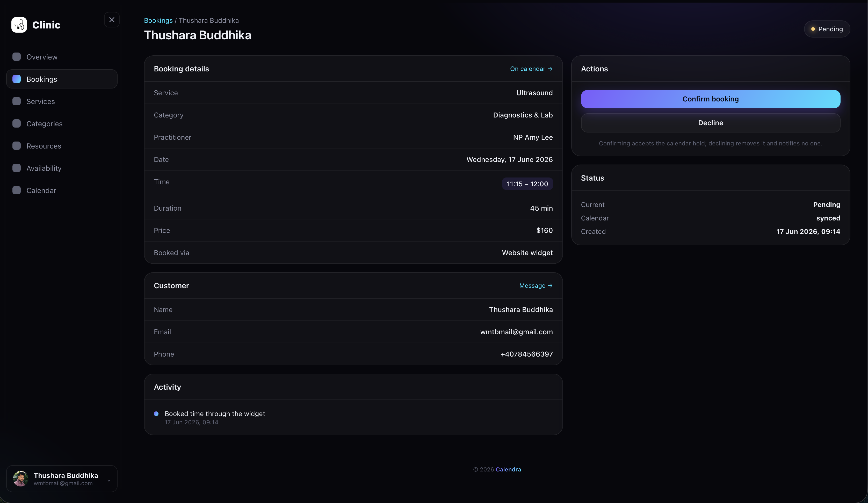
Task: Click the $160 price value
Action: point(544,230)
